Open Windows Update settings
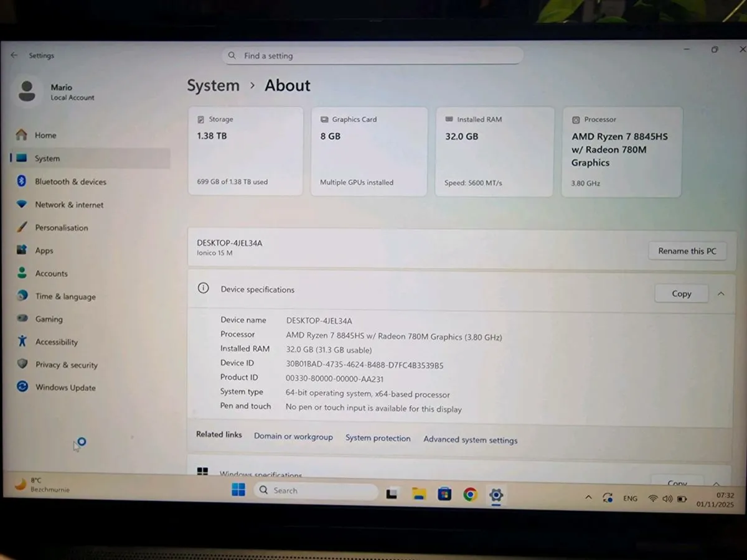747x560 pixels. 65,387
